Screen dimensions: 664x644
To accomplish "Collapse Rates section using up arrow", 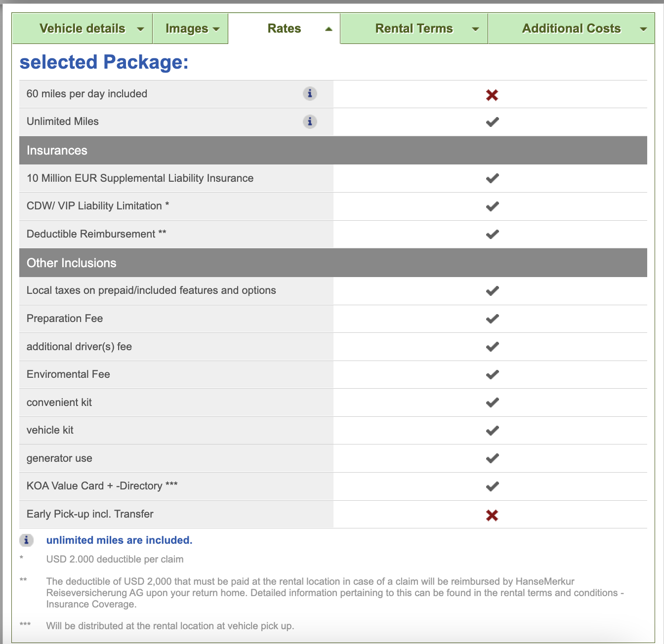I will (x=329, y=29).
